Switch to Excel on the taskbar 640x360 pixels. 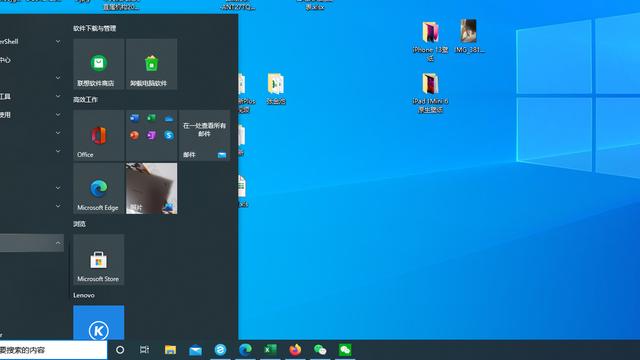pyautogui.click(x=270, y=350)
